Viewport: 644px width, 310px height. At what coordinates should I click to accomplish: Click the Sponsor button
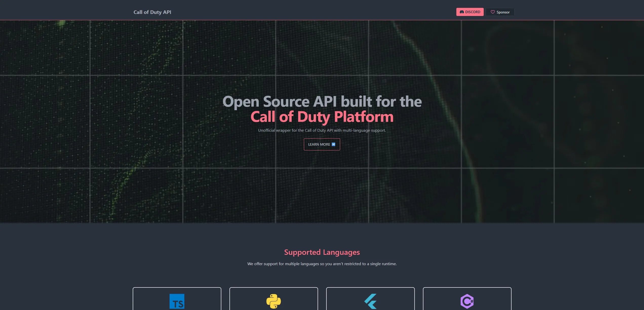coord(500,12)
